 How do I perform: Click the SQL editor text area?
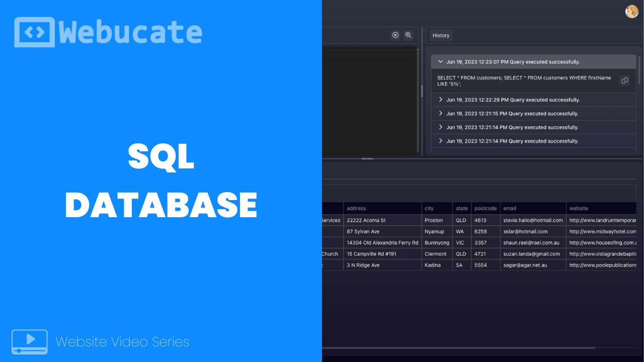[x=370, y=101]
